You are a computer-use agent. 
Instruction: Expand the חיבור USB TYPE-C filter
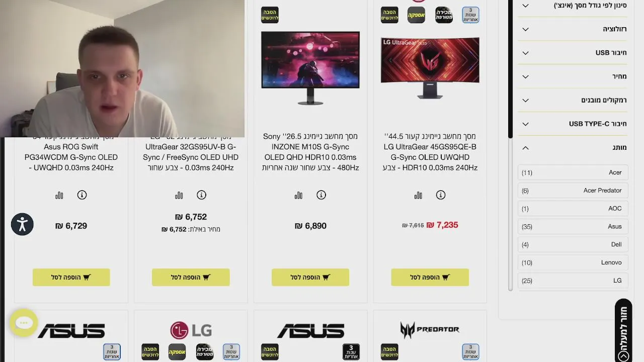point(573,124)
